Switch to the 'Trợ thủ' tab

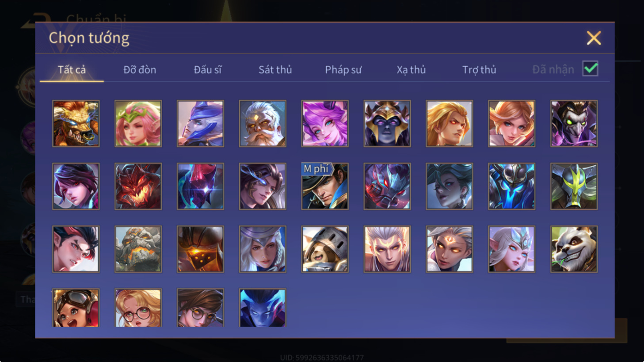[479, 70]
